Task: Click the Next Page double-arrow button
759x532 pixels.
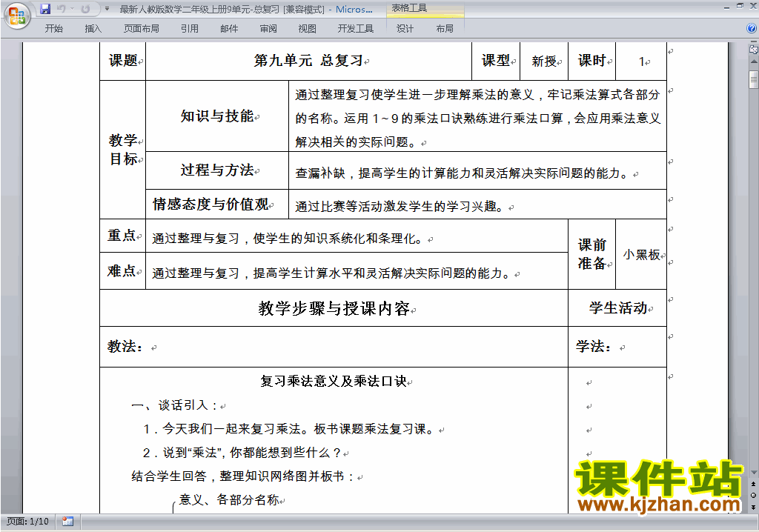Action: pos(753,507)
